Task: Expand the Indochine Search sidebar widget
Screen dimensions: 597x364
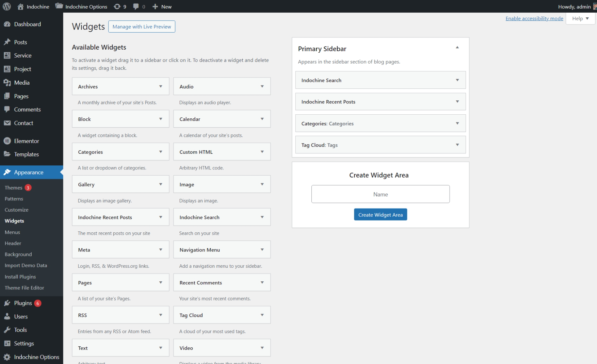Action: pyautogui.click(x=457, y=80)
